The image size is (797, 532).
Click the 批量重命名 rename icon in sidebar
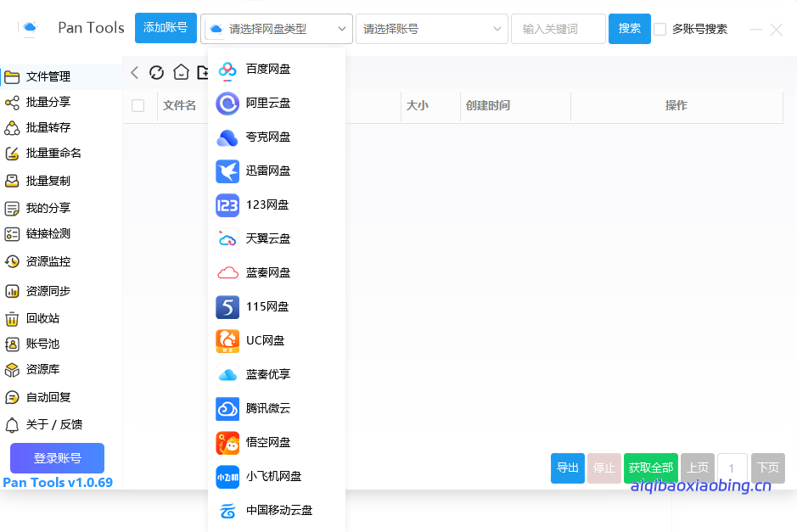[x=12, y=154]
